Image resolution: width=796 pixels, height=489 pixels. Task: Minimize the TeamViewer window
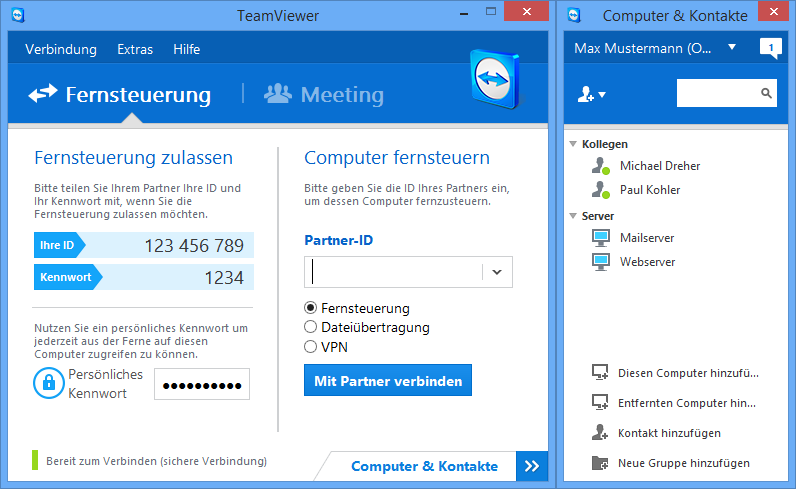pos(463,14)
